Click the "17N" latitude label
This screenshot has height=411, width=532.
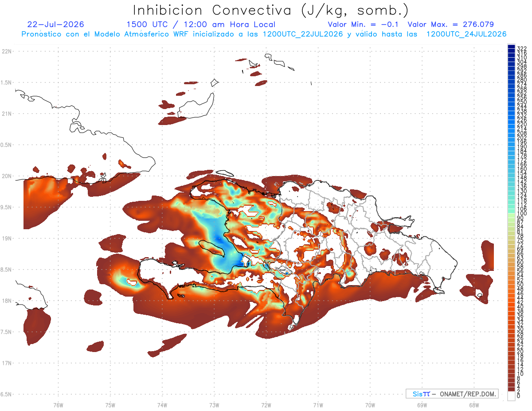click(x=7, y=363)
